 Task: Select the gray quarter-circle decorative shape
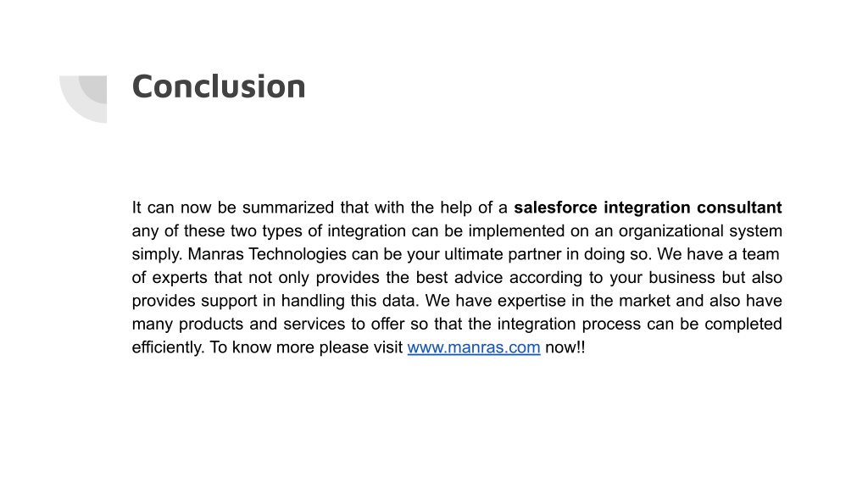[83, 99]
